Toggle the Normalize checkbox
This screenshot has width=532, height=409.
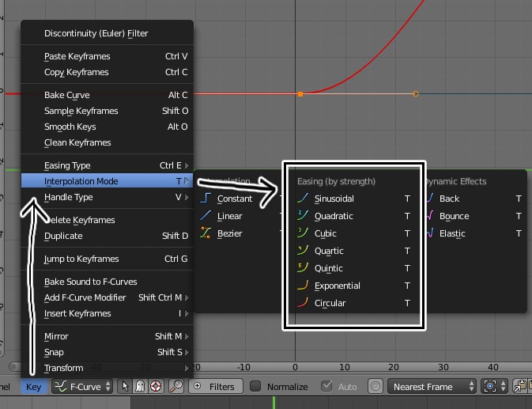[x=255, y=386]
